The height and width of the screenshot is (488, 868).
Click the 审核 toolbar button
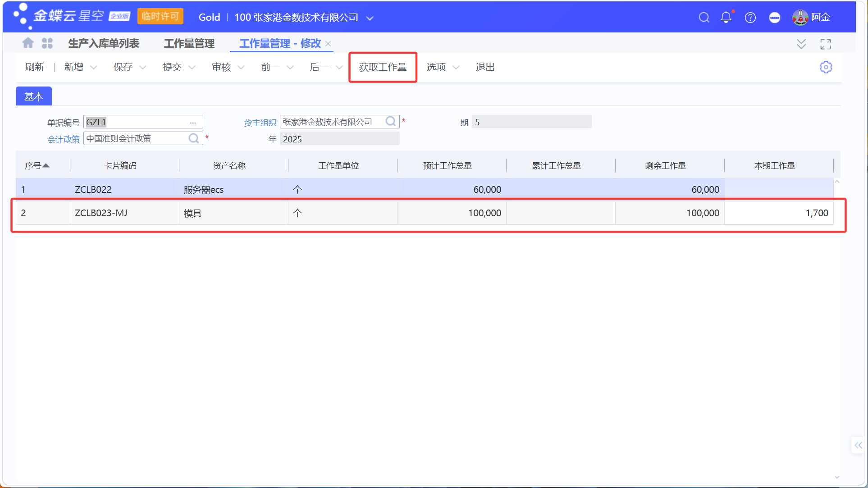pos(221,67)
